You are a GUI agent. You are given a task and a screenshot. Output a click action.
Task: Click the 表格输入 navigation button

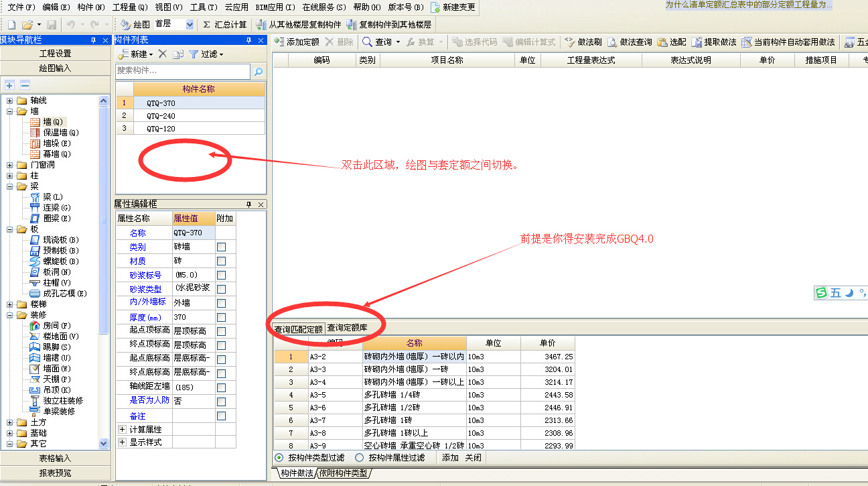pyautogui.click(x=55, y=459)
